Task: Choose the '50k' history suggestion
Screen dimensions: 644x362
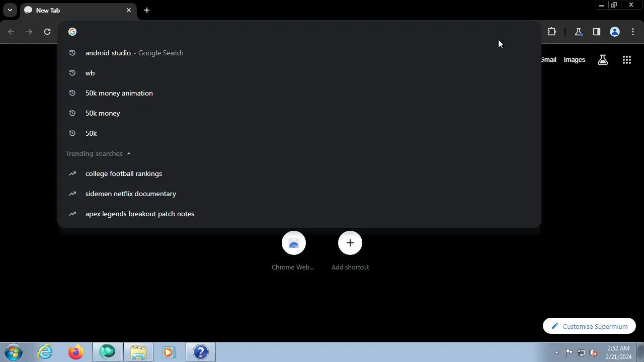Action: click(x=299, y=133)
